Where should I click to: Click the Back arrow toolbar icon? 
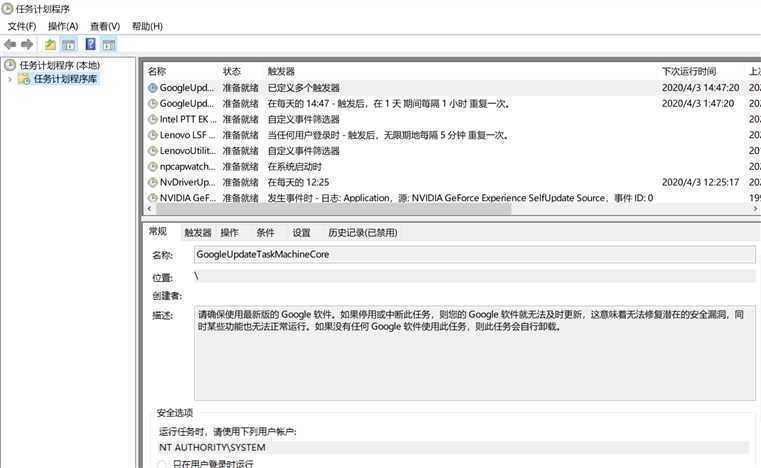click(10, 45)
